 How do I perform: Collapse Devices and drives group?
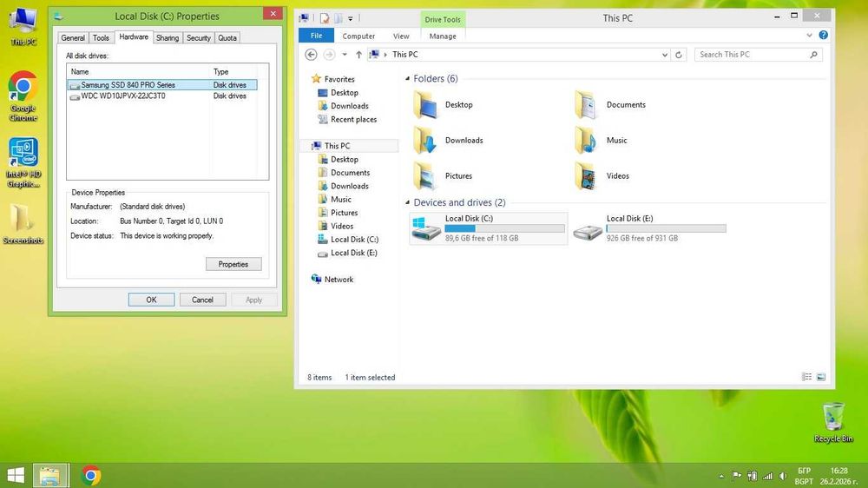[407, 202]
